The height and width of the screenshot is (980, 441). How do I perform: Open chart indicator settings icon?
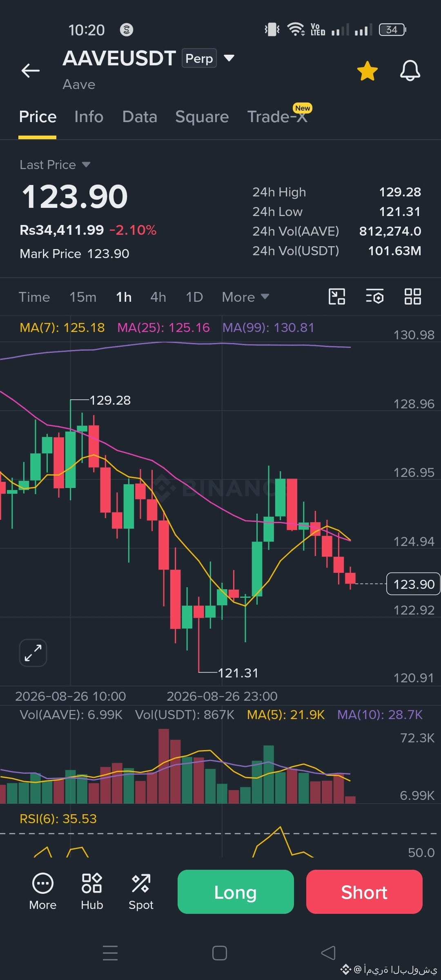click(374, 296)
